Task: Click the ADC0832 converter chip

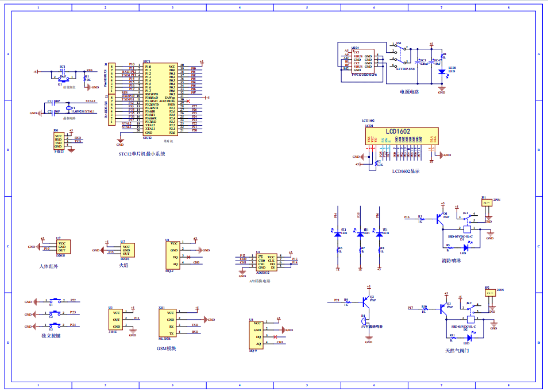Action: pyautogui.click(x=266, y=262)
